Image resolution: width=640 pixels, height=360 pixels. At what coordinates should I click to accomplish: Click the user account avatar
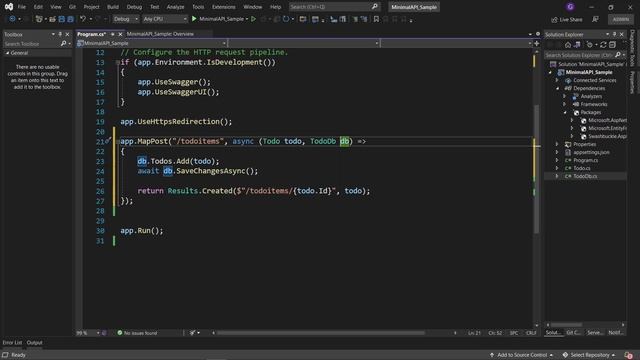pos(570,7)
